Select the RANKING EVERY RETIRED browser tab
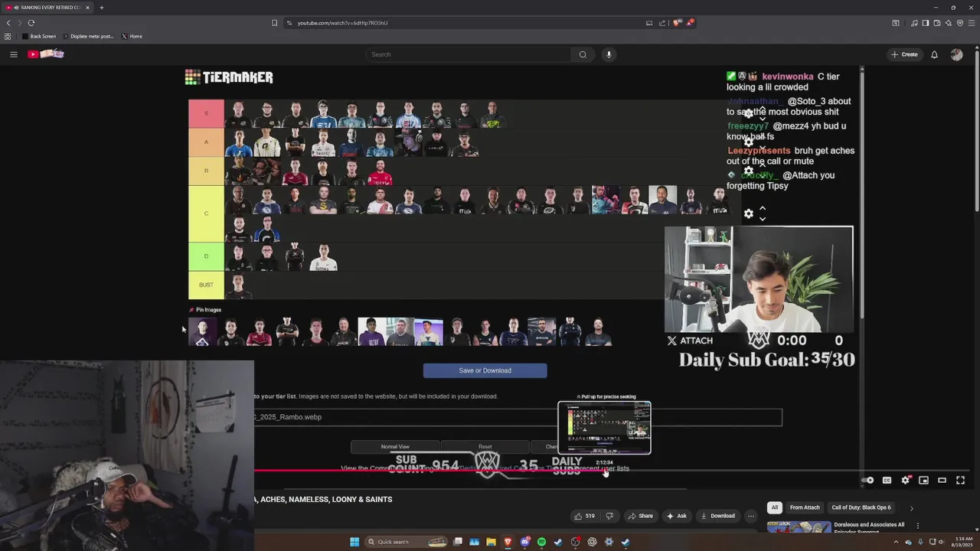The height and width of the screenshot is (551, 980). pos(47,8)
